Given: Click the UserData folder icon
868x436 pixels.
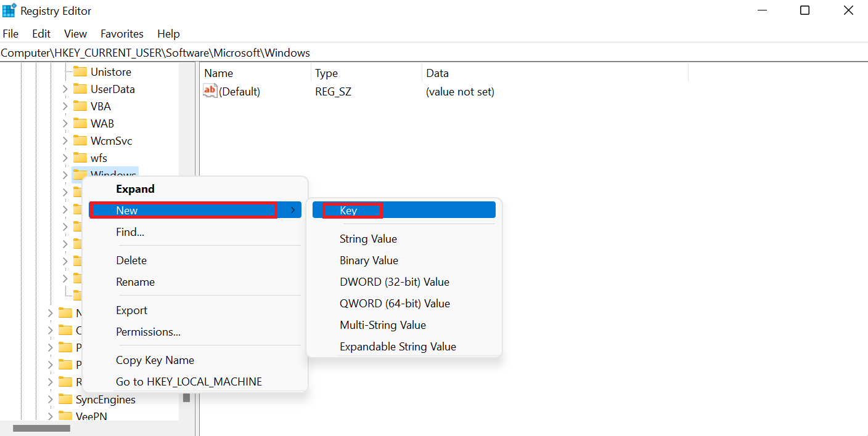Looking at the screenshot, I should [80, 89].
